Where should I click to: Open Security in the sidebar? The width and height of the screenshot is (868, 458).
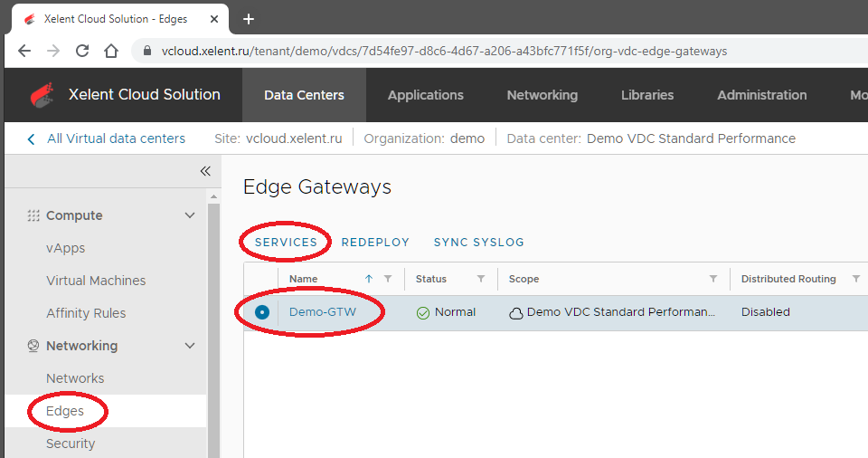(x=71, y=444)
